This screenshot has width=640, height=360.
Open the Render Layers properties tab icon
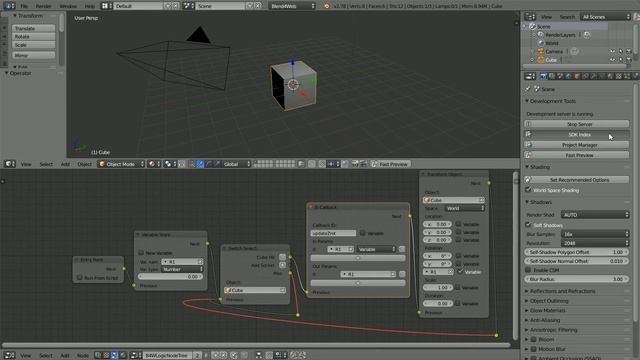[x=552, y=76]
